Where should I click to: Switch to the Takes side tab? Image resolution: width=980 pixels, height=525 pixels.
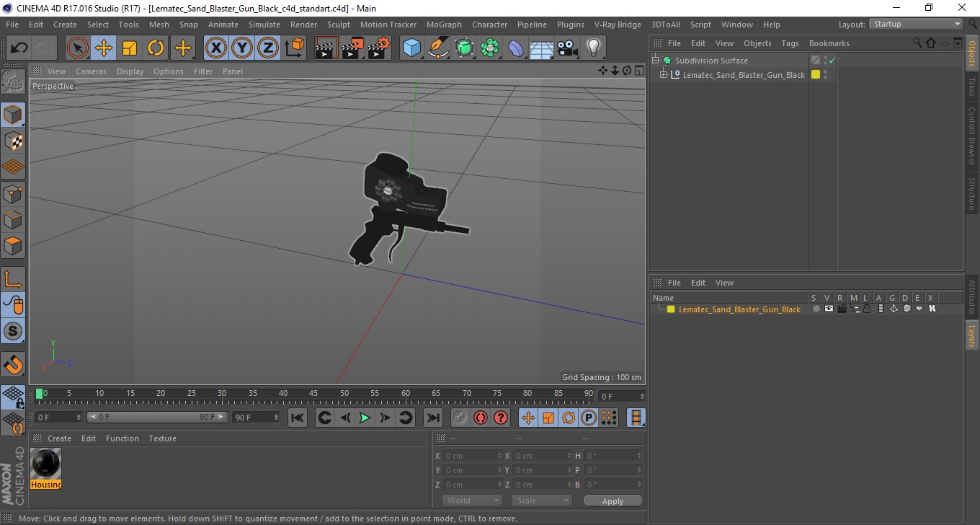click(972, 87)
